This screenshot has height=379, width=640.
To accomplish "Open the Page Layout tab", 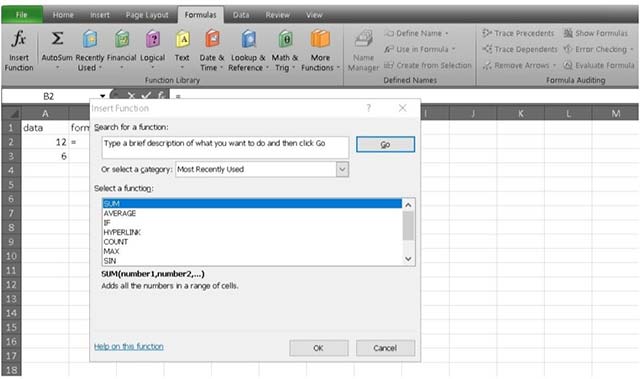I will pyautogui.click(x=147, y=15).
